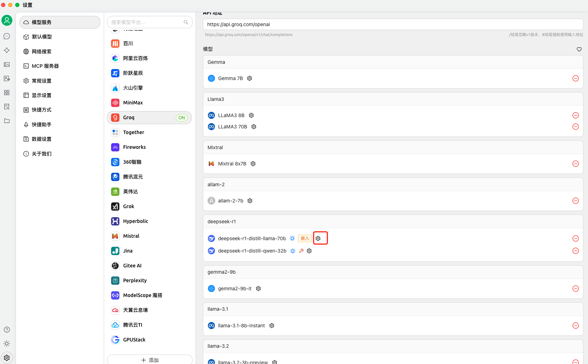Open the mini apps grid icon in sidebar
Image resolution: width=588 pixels, height=364 pixels.
7,92
